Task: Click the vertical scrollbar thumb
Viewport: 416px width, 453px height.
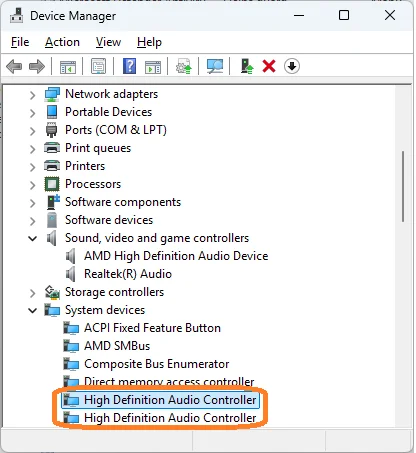Action: coord(403,187)
